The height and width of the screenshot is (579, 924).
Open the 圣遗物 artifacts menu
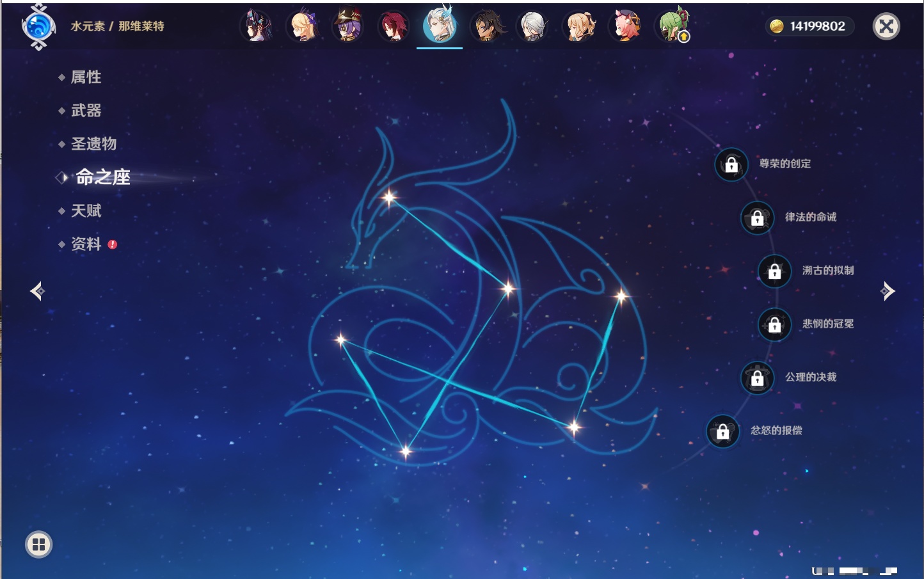[x=93, y=144]
